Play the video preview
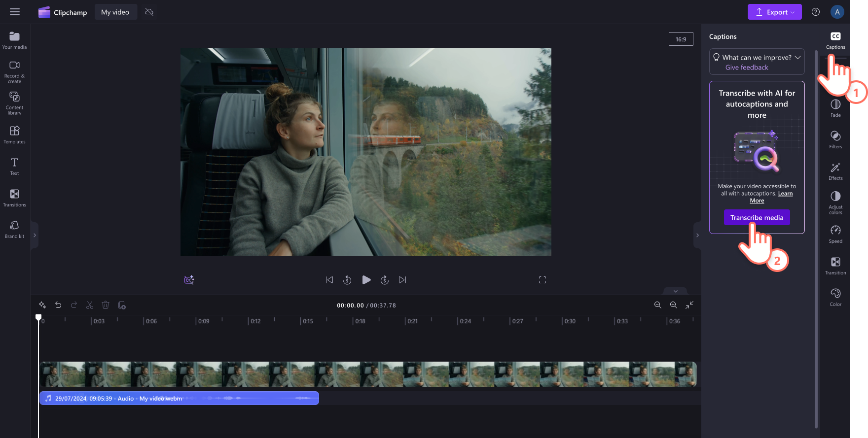 366,280
